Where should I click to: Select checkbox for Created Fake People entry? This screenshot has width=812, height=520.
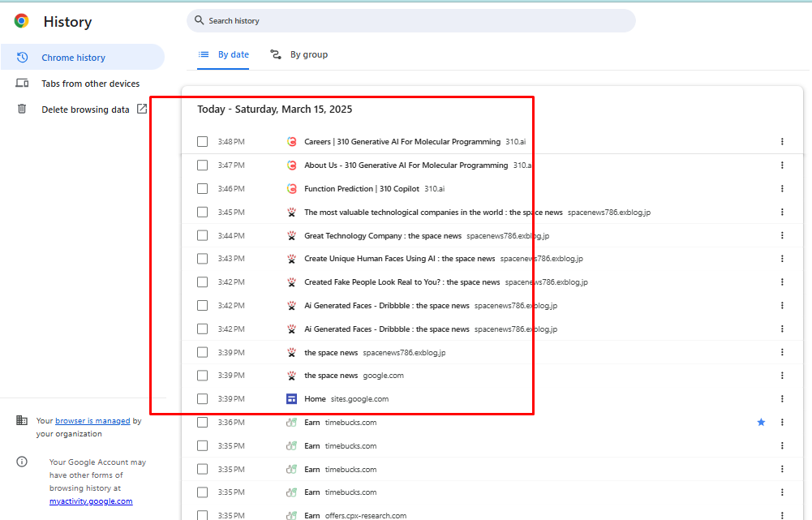(203, 281)
